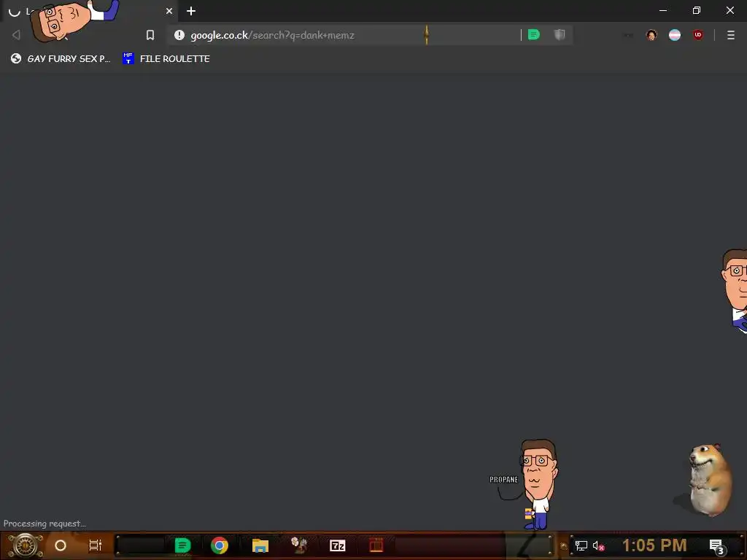Restore down the browser window
This screenshot has height=560, width=747.
(x=697, y=10)
